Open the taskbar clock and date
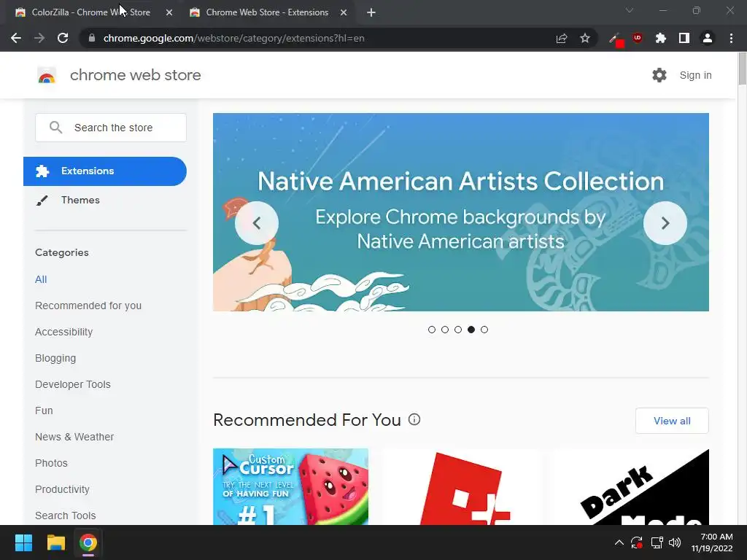The width and height of the screenshot is (747, 560). tap(712, 542)
